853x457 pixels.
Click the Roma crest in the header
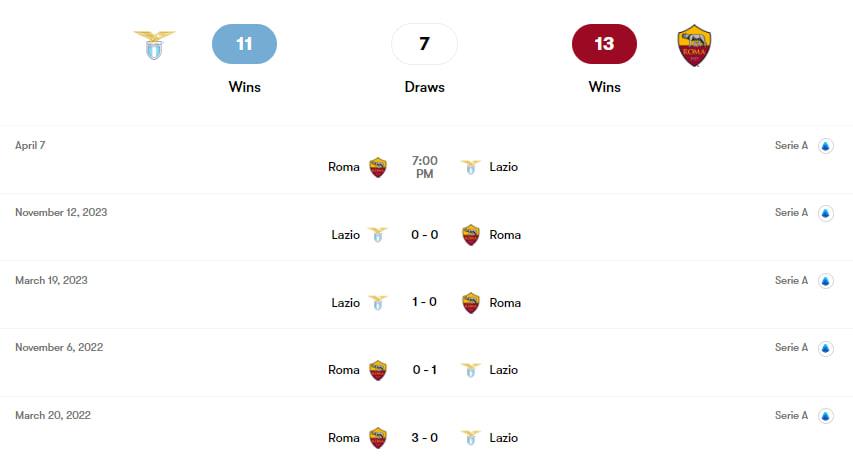[x=693, y=45]
